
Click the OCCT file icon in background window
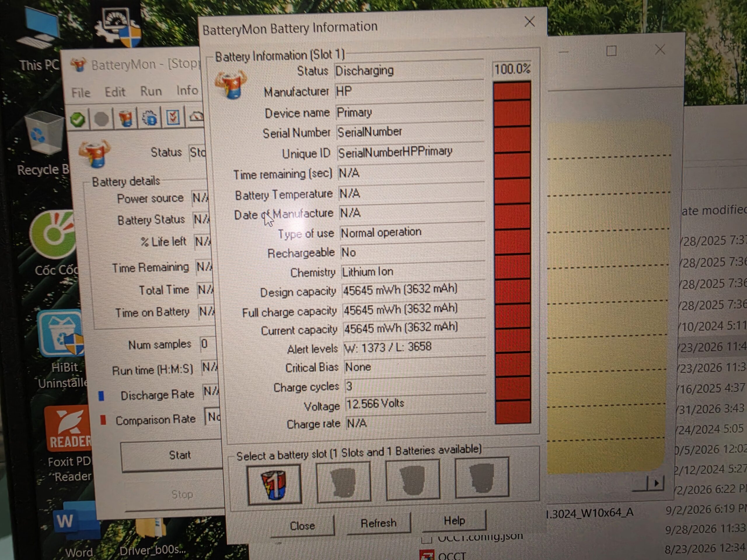427,555
